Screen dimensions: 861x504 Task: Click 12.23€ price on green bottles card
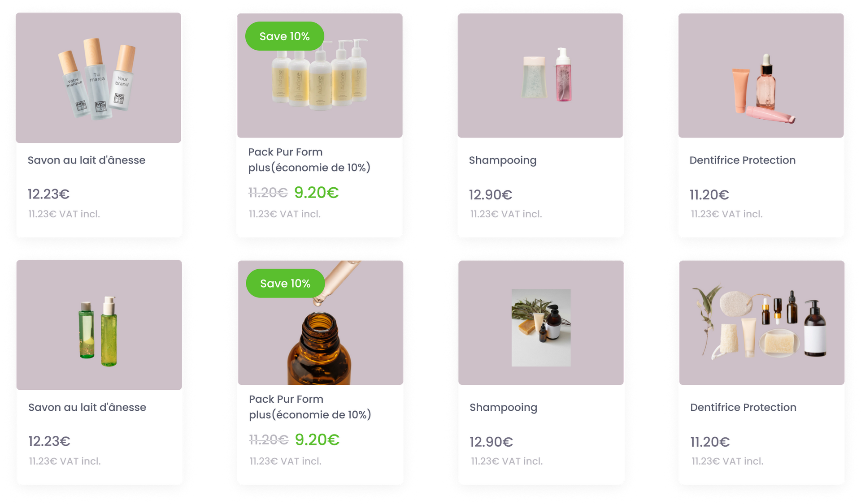click(x=49, y=441)
